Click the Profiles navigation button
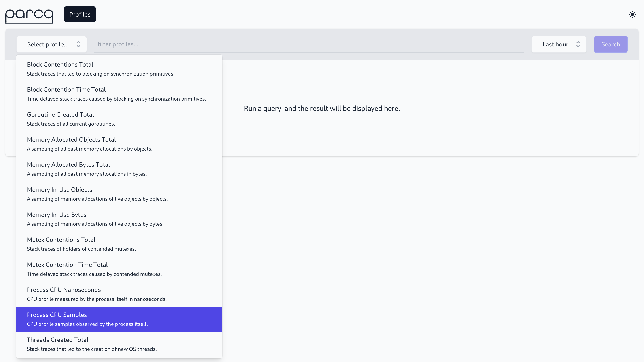The height and width of the screenshot is (362, 644). (80, 14)
